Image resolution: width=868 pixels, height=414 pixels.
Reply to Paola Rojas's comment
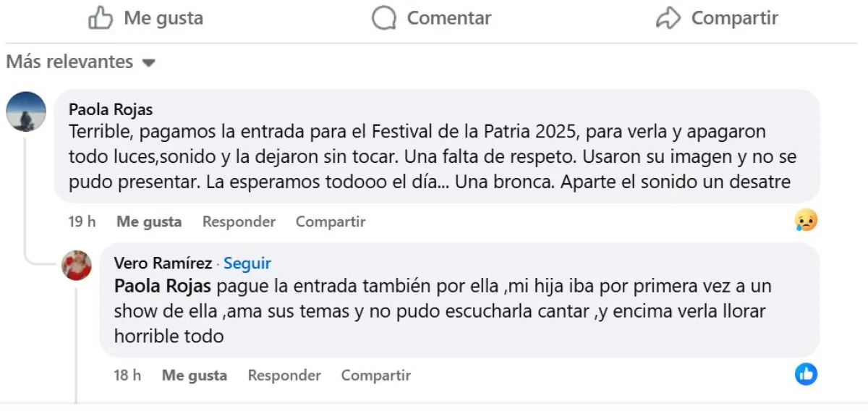[x=239, y=221]
